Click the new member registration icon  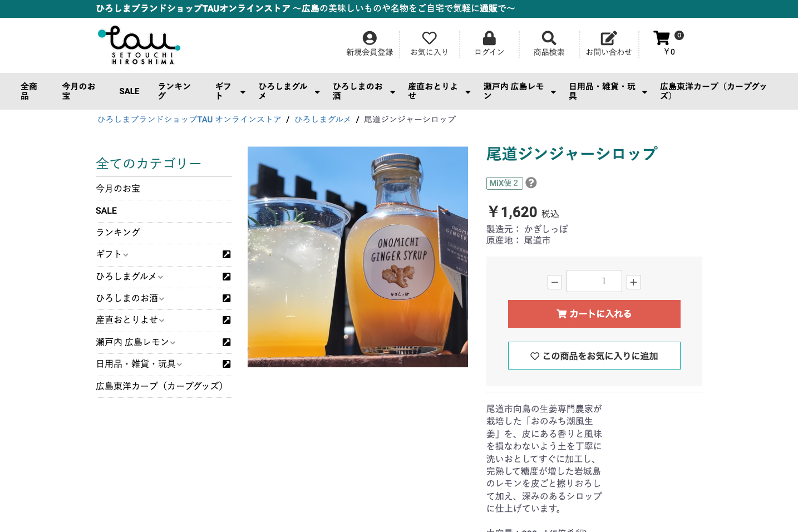point(370,38)
